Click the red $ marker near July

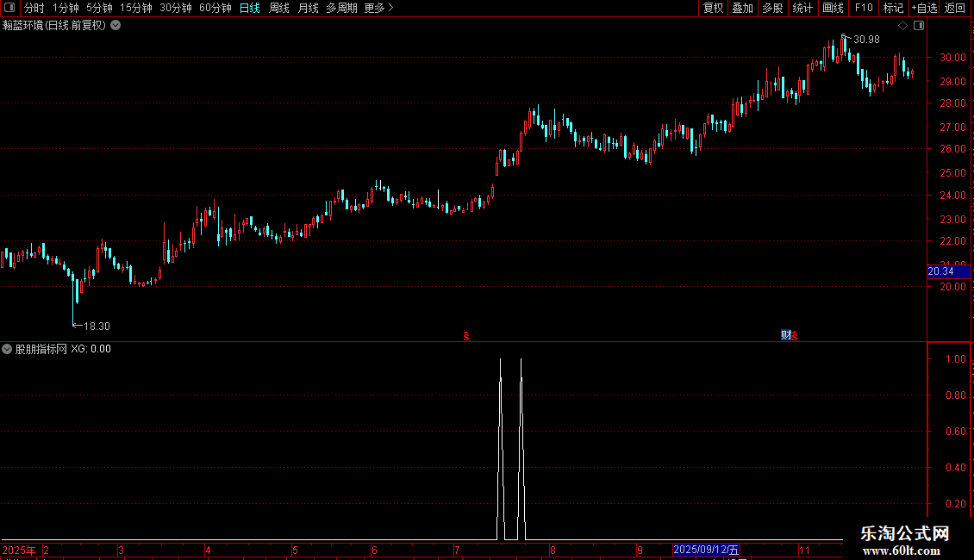pos(466,336)
